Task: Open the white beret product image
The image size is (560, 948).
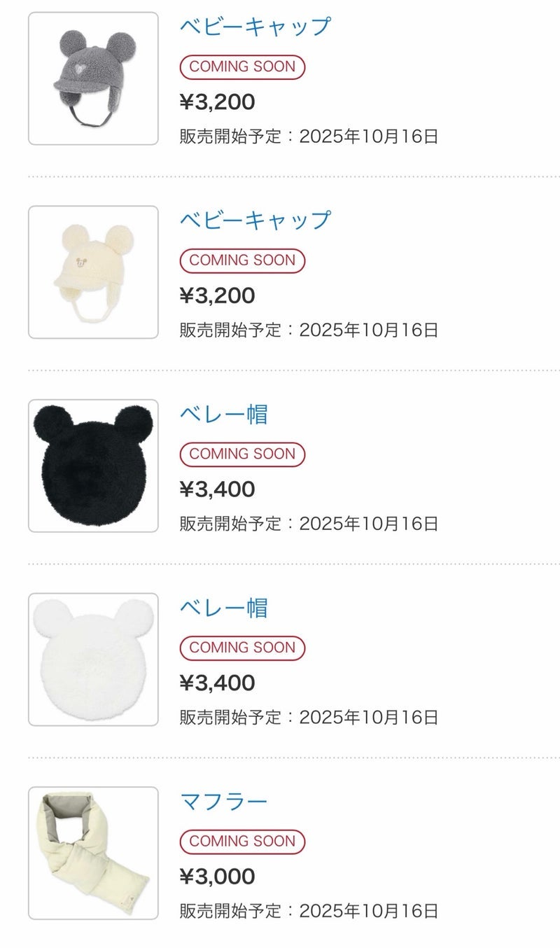Action: click(x=93, y=660)
